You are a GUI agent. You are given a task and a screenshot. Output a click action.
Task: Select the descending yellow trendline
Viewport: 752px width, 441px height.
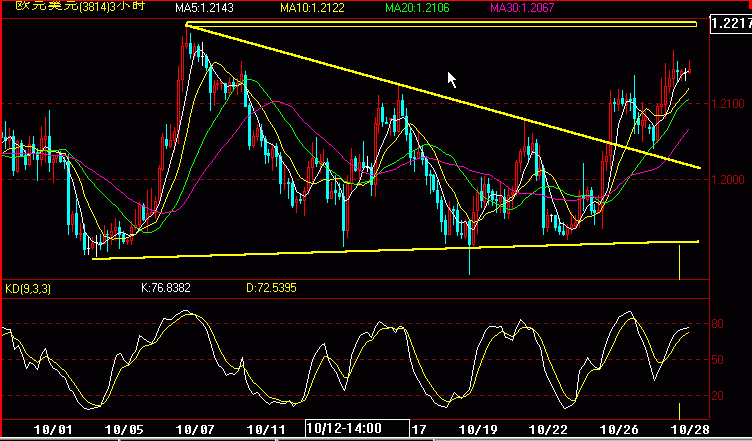[444, 97]
